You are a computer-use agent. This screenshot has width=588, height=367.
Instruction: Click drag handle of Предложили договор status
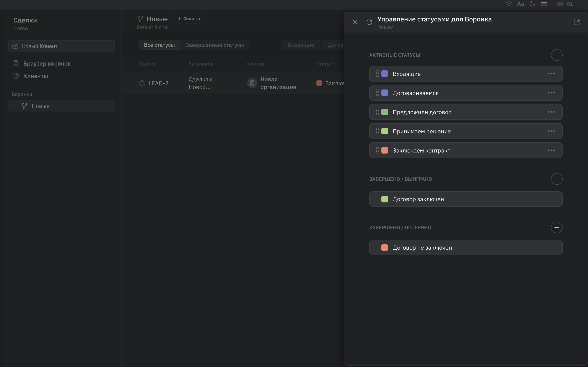click(377, 112)
